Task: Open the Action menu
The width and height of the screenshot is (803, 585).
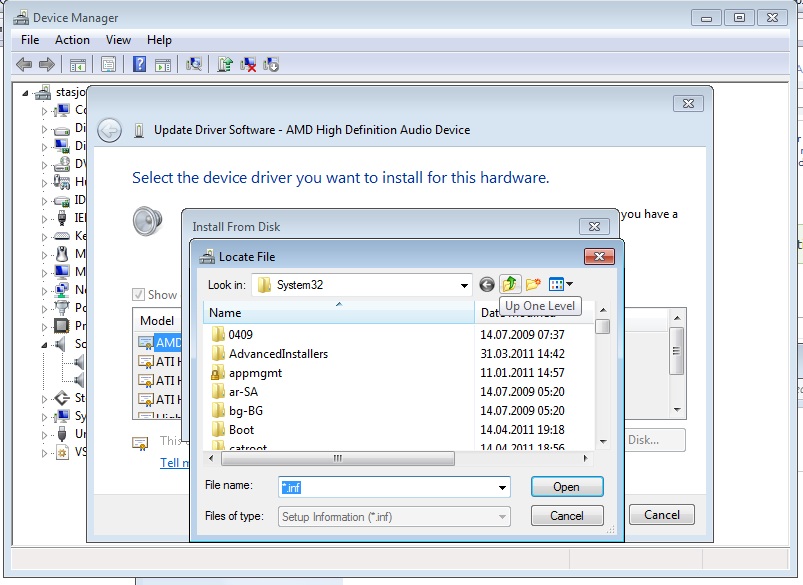Action: click(72, 40)
